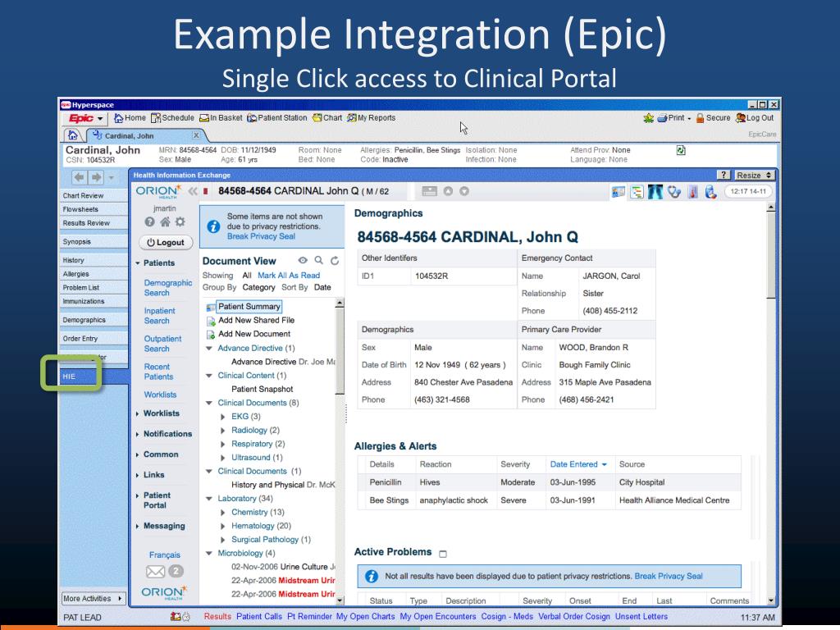Click the Orion home icon
The height and width of the screenshot is (630, 840).
(165, 221)
